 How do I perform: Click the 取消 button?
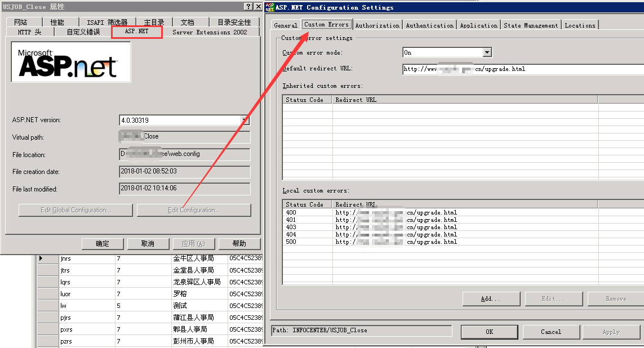[x=148, y=244]
